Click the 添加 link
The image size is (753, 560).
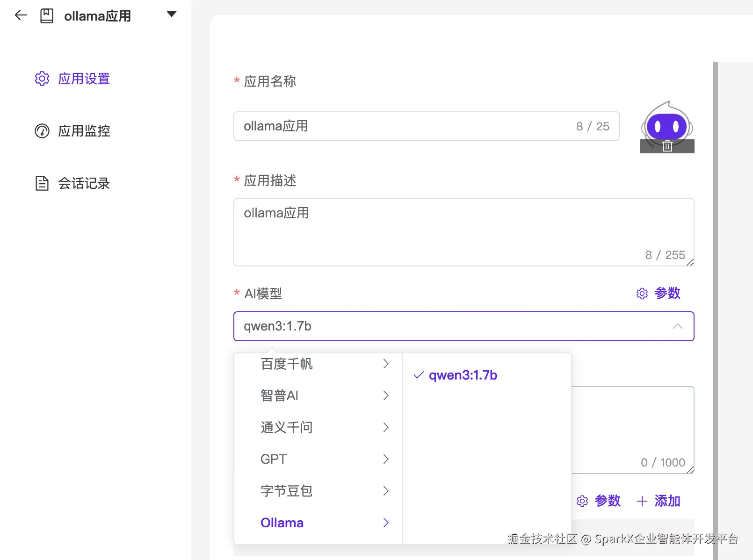pyautogui.click(x=667, y=501)
